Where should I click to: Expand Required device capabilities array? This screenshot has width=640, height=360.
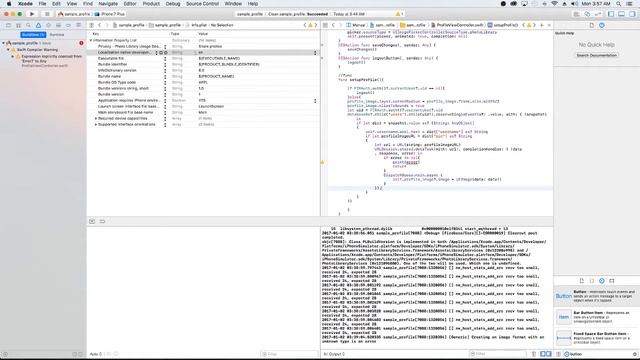click(x=96, y=118)
